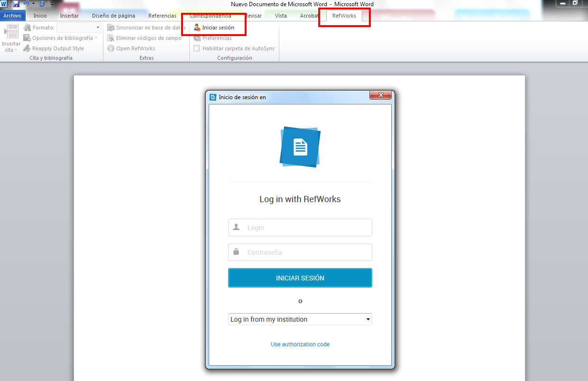Screen dimensions: 588x381
Task: Switch to the Inicio tab
Action: click(40, 16)
